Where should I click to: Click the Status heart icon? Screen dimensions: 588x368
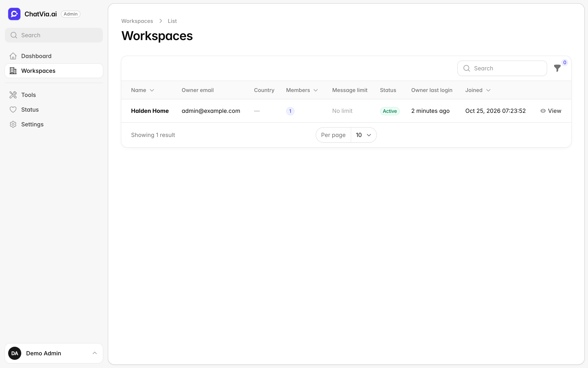pos(13,110)
